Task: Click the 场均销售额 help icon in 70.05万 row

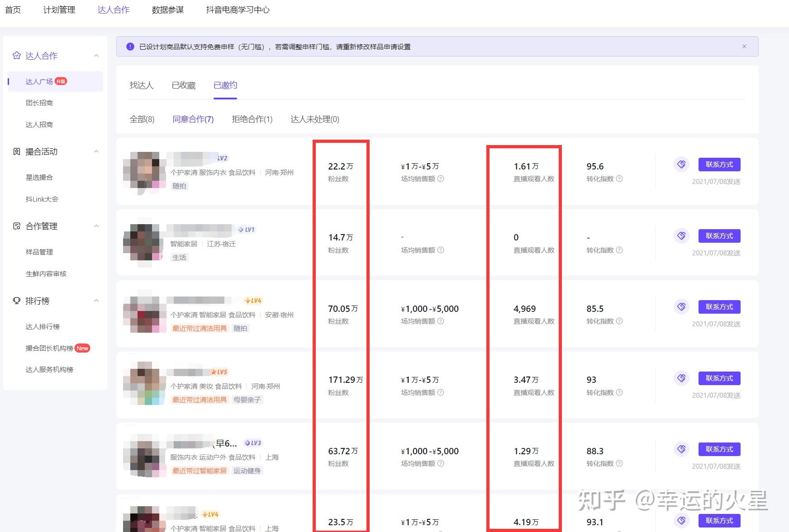Action: point(441,321)
